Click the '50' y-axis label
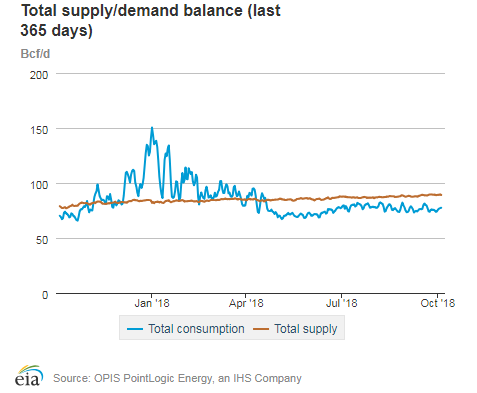The height and width of the screenshot is (393, 477). point(42,240)
